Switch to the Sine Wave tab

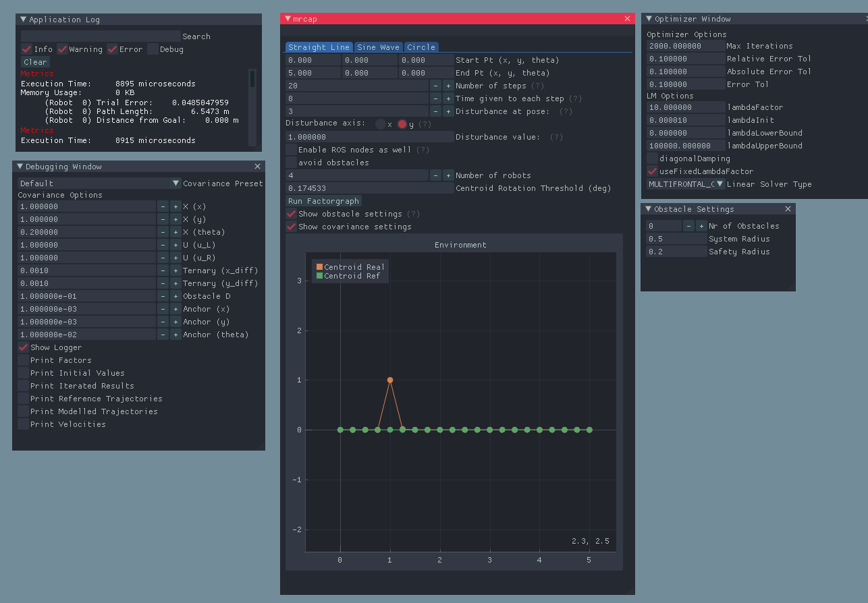[378, 47]
